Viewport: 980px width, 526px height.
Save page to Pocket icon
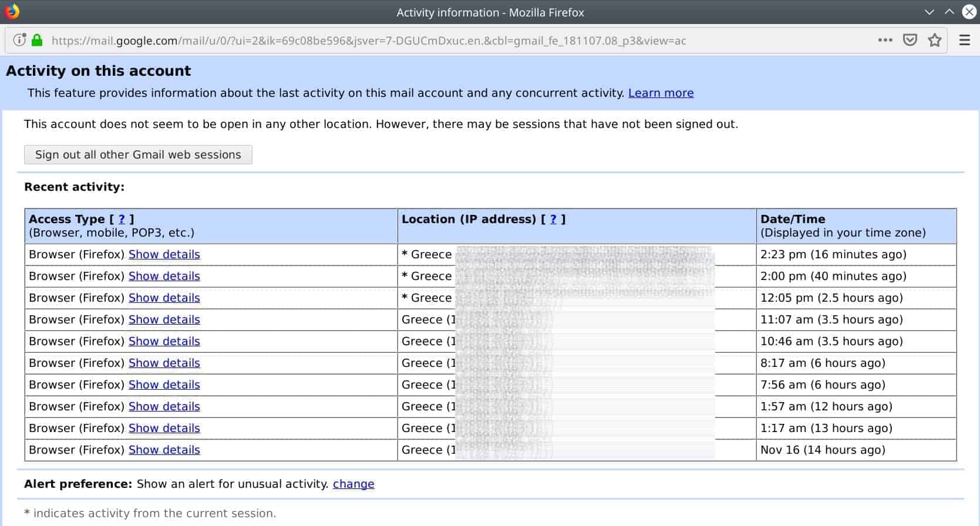point(910,40)
